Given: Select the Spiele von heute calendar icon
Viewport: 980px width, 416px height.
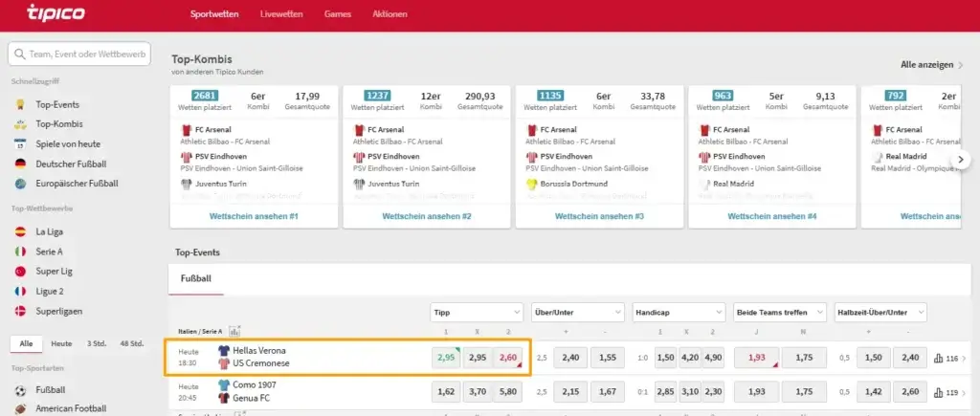Looking at the screenshot, I should click(19, 144).
